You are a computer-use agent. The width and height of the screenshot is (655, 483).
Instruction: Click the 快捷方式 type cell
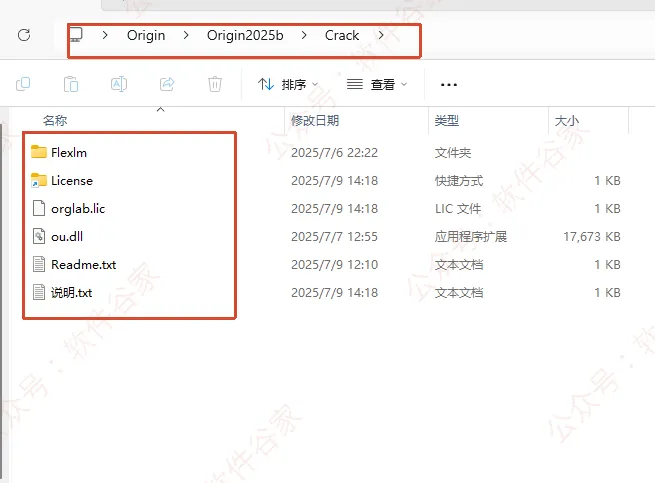coord(459,180)
